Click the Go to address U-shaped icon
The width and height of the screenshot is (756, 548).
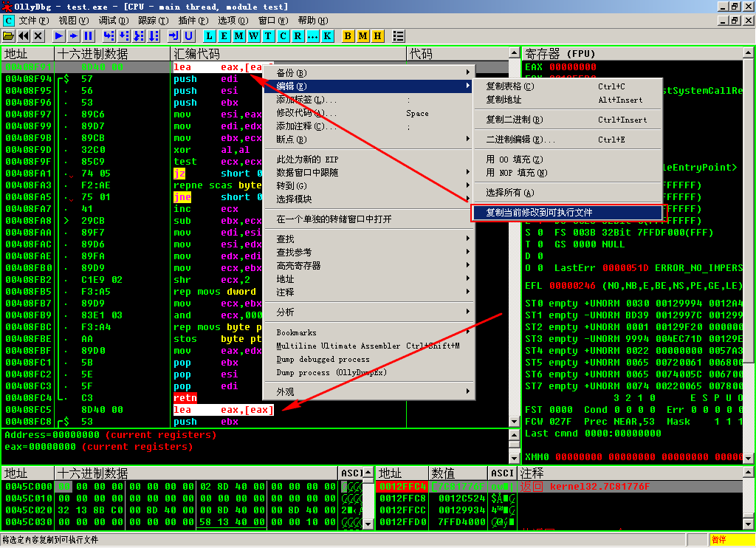[x=188, y=35]
